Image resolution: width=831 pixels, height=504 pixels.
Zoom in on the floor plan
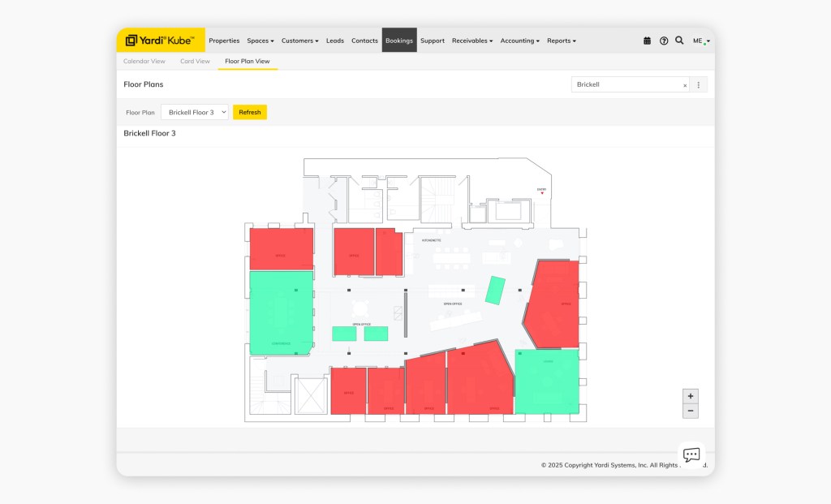[x=691, y=396]
